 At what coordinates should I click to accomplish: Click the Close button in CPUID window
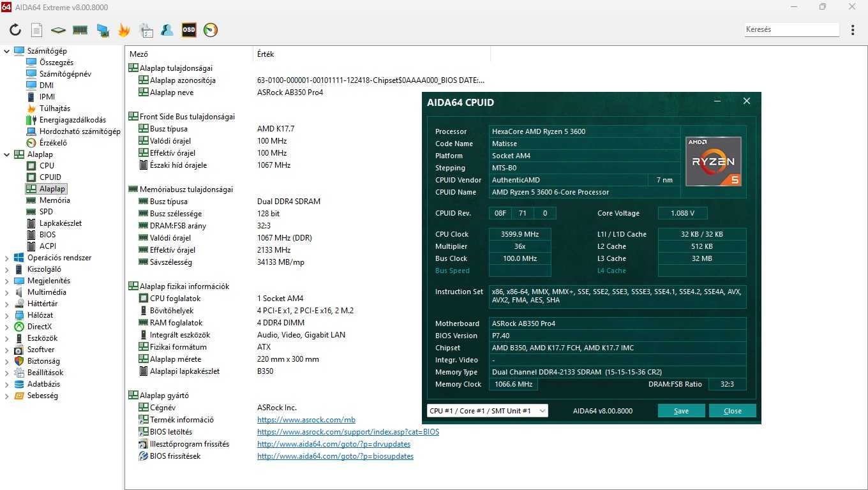[x=733, y=411]
